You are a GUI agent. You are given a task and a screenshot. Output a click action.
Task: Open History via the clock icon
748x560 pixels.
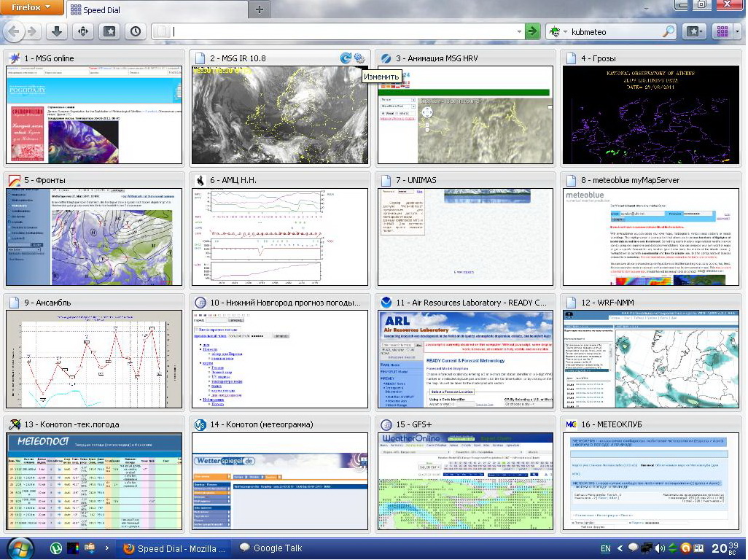135,31
